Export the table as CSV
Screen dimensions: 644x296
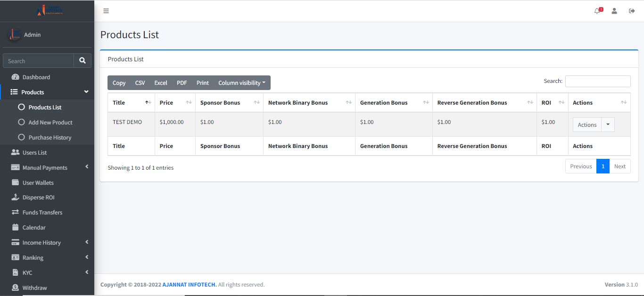[140, 83]
